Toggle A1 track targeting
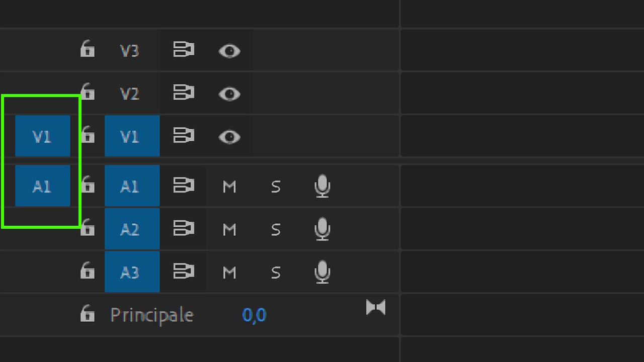This screenshot has height=362, width=644. (132, 186)
